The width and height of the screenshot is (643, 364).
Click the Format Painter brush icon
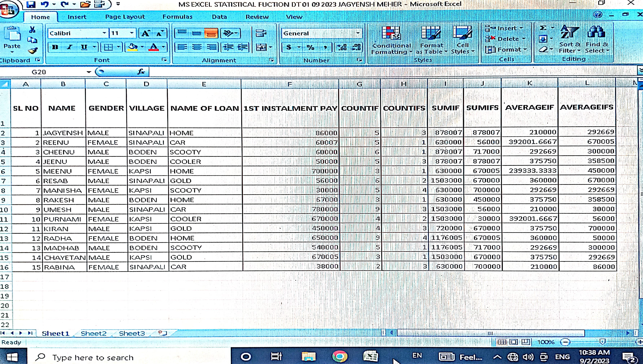[x=32, y=51]
